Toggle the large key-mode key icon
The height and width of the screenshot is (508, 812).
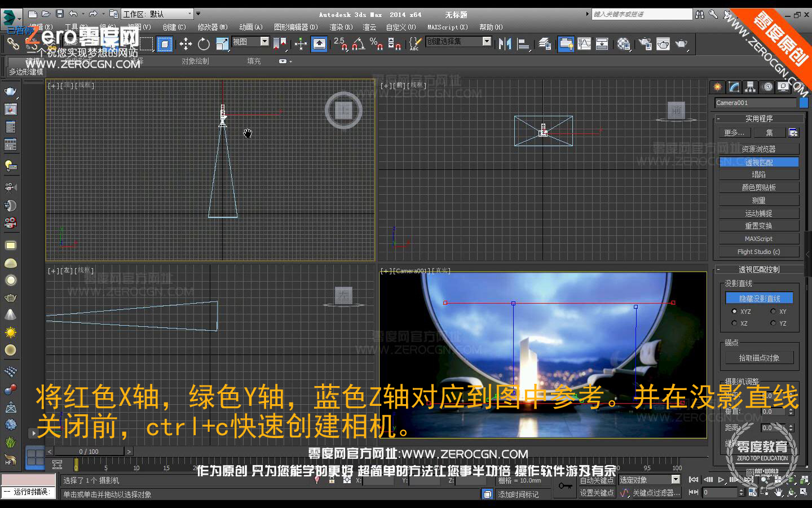[x=565, y=486]
